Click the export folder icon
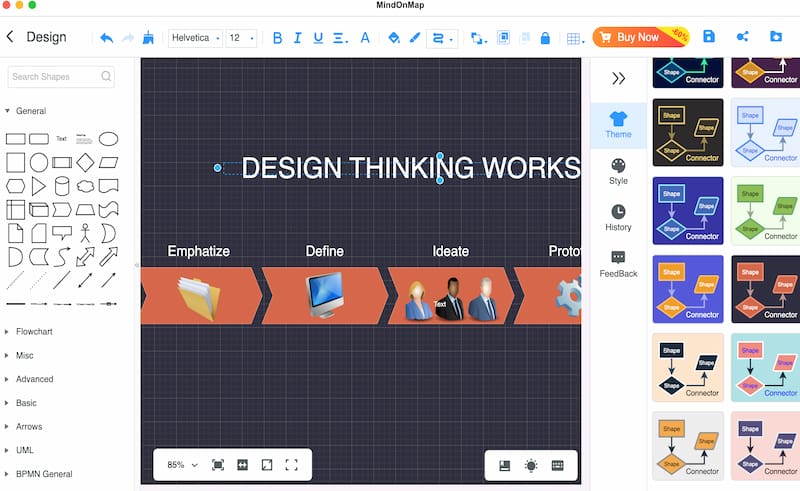Screen dimensions: 800x491 coord(776,36)
